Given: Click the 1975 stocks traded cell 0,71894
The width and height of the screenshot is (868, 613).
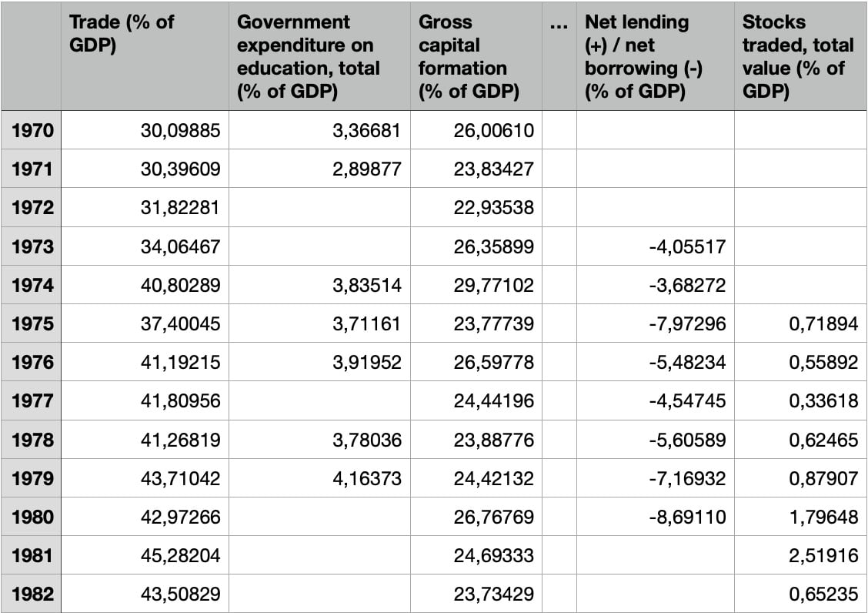Looking at the screenshot, I should pyautogui.click(x=800, y=323).
